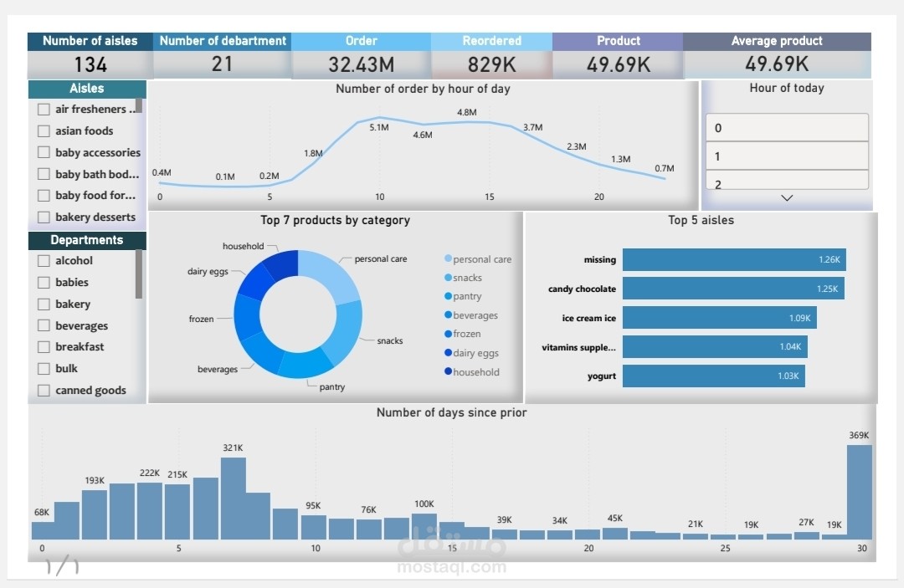Check the air fresheners aisle checkbox

click(x=44, y=110)
